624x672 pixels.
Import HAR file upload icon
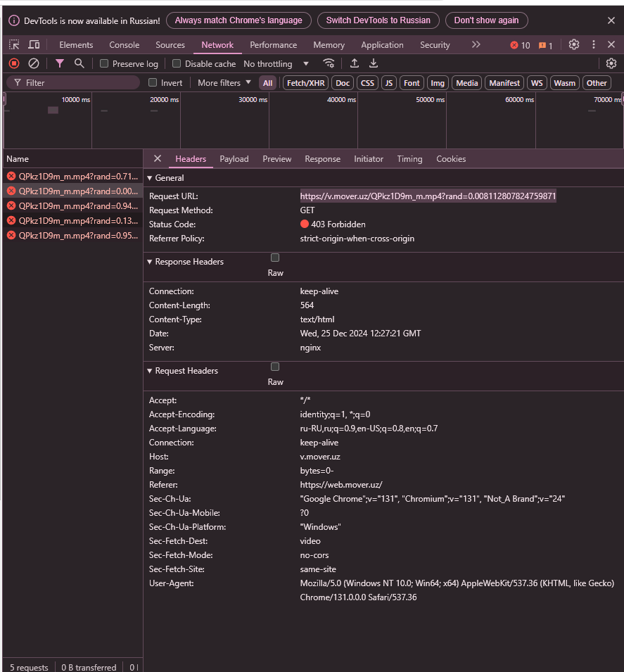[355, 63]
